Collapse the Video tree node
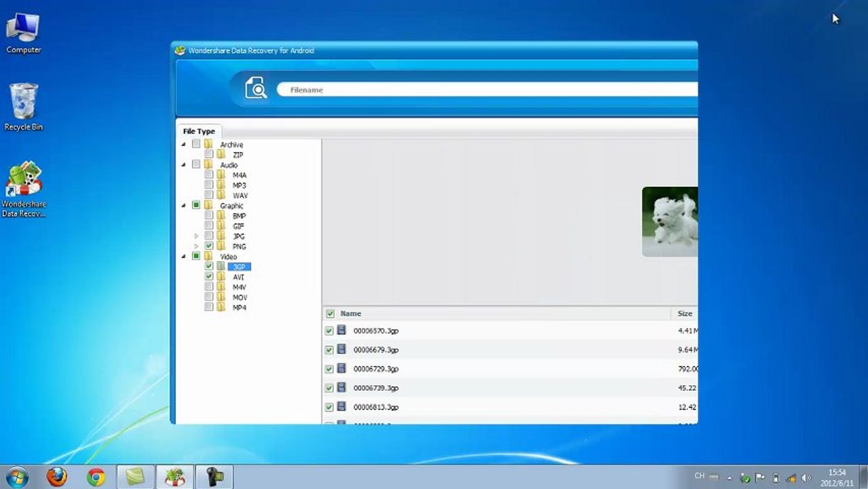The width and height of the screenshot is (868, 489). (183, 257)
